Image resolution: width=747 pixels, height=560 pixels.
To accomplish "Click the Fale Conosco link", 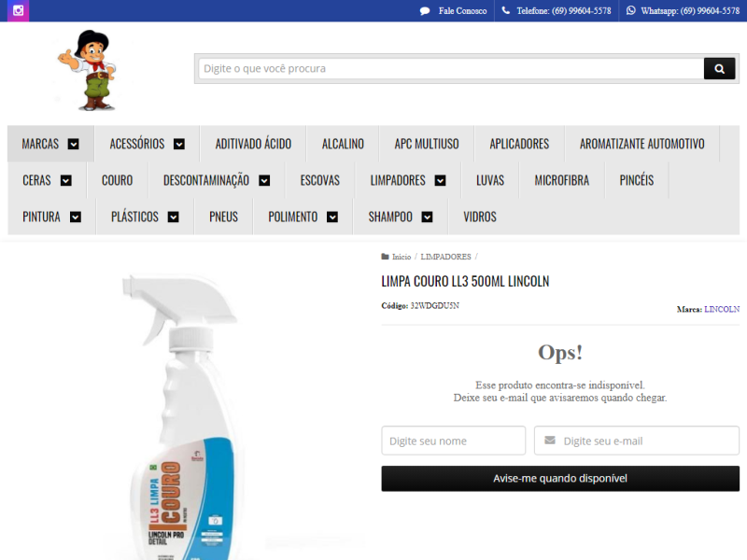I will (x=462, y=11).
